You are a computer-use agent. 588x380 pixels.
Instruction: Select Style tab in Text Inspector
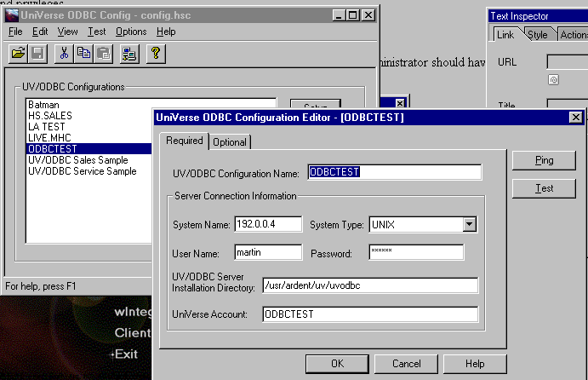coord(538,35)
